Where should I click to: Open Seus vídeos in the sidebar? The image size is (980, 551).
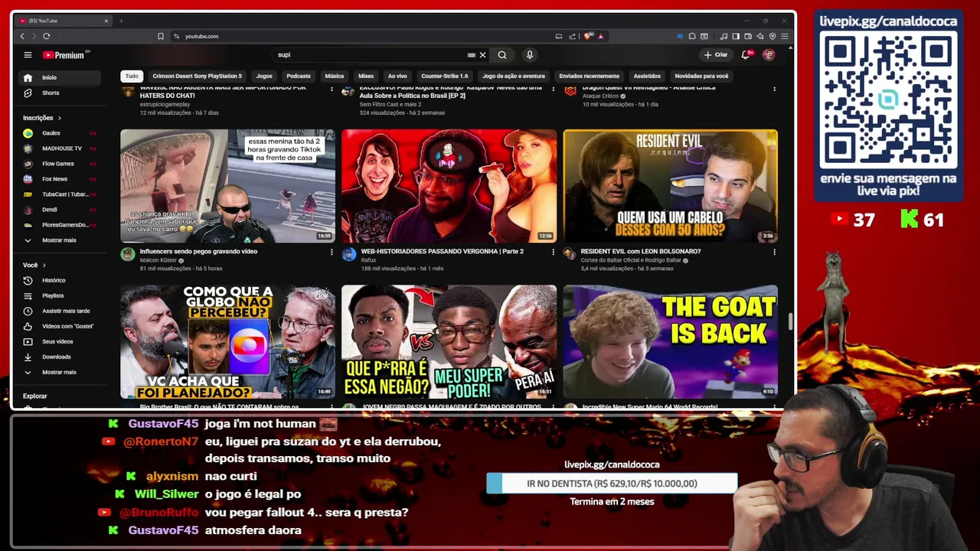pyautogui.click(x=60, y=341)
